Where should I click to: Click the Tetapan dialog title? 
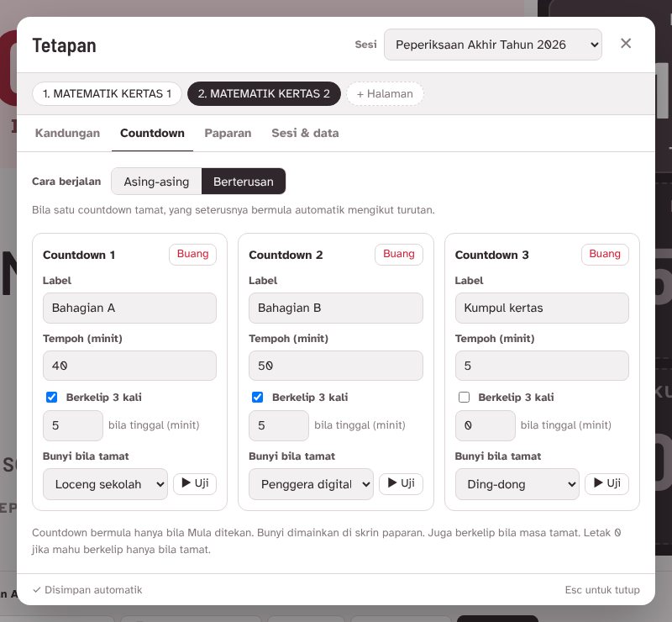pyautogui.click(x=65, y=45)
